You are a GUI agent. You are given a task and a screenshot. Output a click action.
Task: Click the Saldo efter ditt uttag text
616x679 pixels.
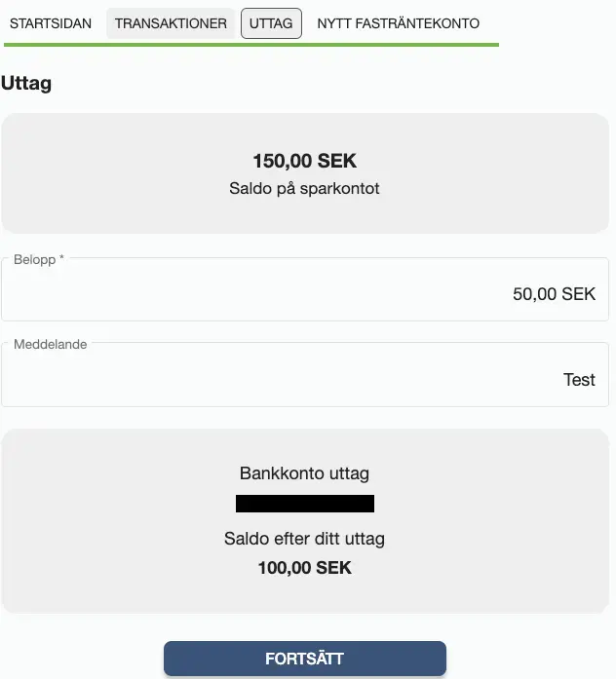(304, 539)
